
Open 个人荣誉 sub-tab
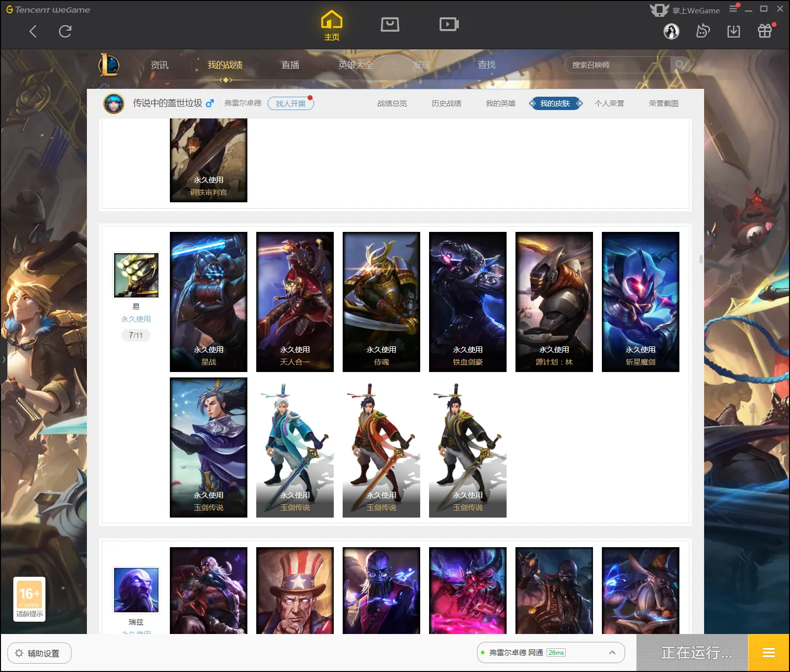tap(609, 103)
